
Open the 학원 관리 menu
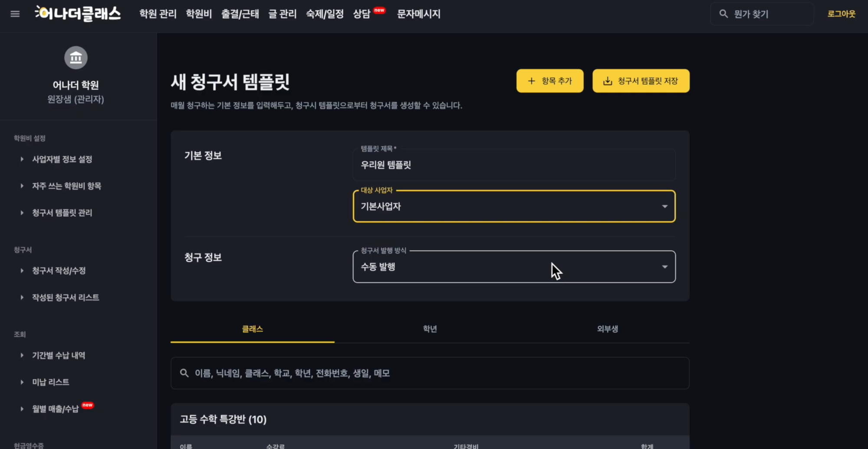click(x=158, y=14)
